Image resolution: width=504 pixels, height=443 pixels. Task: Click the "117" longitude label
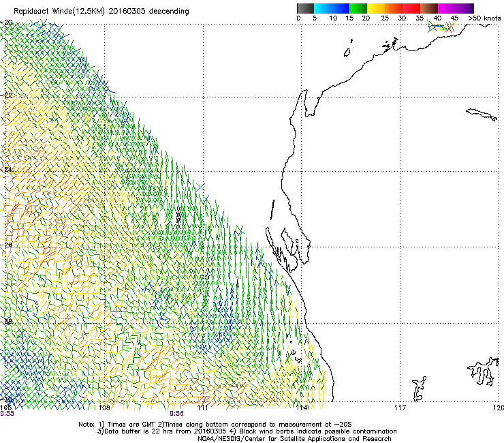click(x=400, y=408)
